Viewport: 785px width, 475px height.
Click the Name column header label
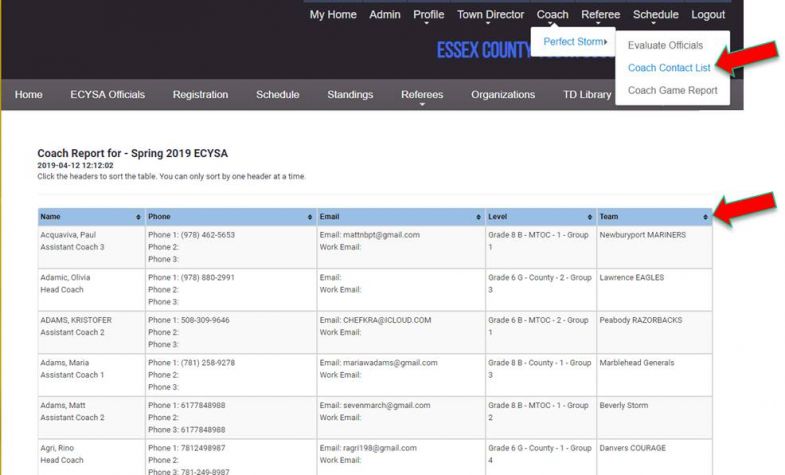pos(50,217)
